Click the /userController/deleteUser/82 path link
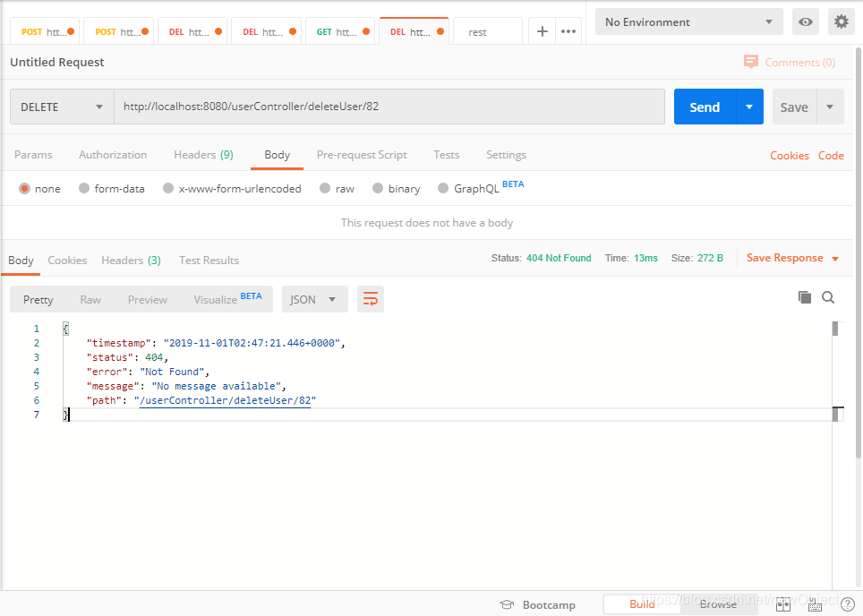This screenshot has width=863, height=616. pos(225,400)
